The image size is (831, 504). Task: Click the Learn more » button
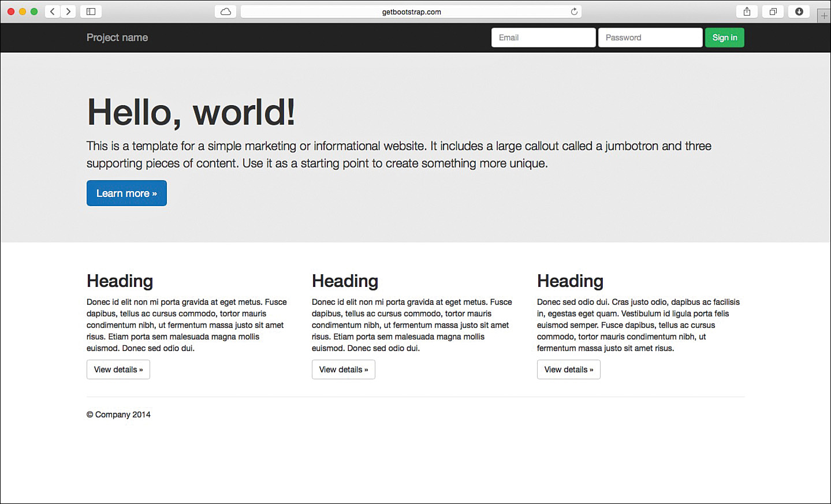tap(126, 193)
